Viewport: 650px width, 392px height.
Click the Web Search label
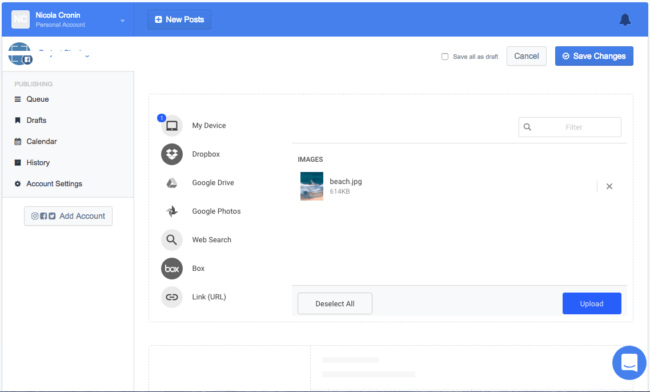pyautogui.click(x=212, y=240)
